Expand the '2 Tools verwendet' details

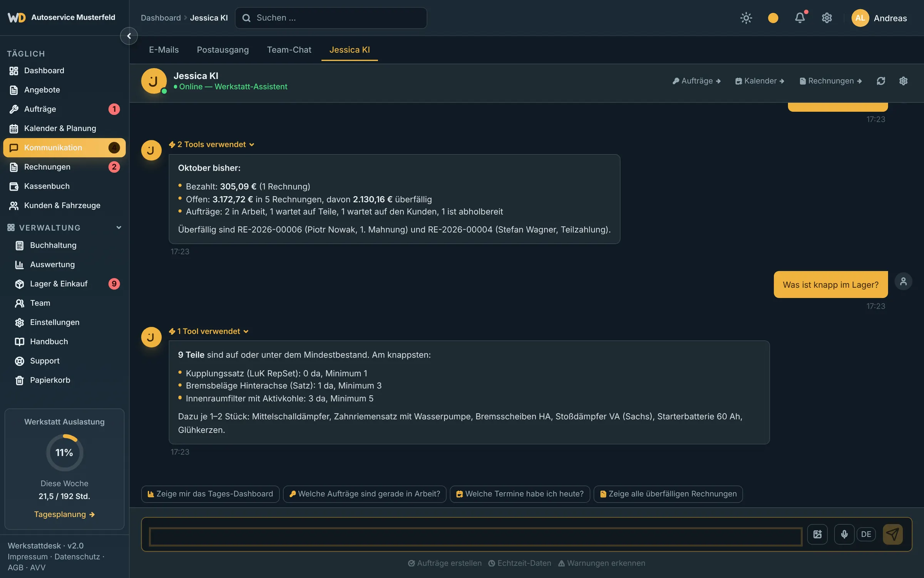pyautogui.click(x=212, y=144)
